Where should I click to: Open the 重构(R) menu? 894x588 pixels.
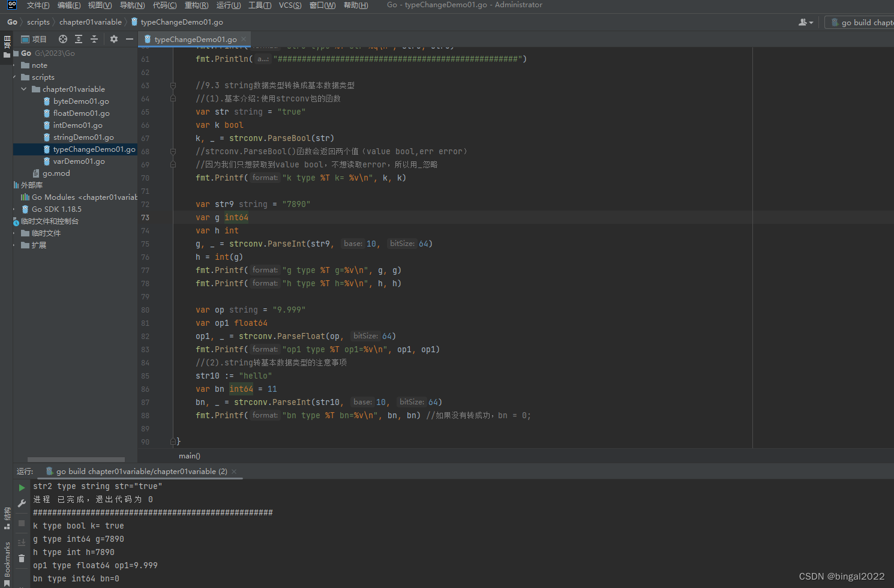pos(196,5)
